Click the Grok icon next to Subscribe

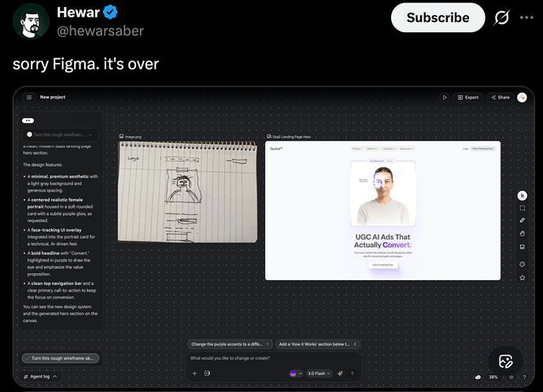tap(500, 17)
